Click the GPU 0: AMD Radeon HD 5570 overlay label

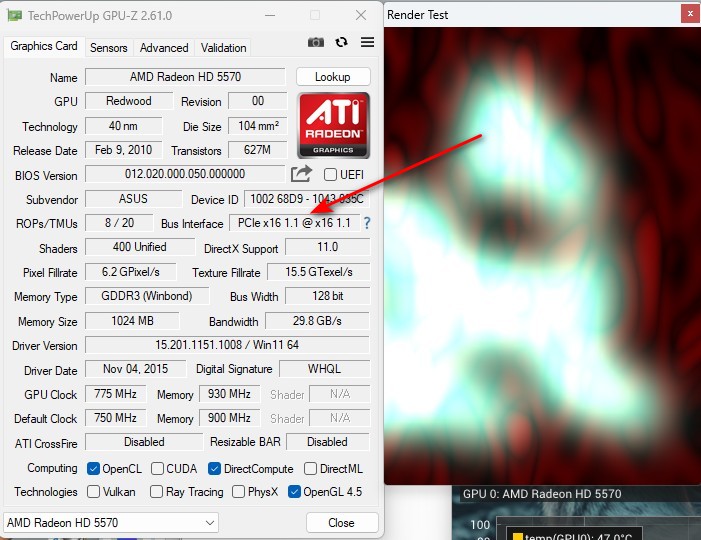click(x=542, y=494)
